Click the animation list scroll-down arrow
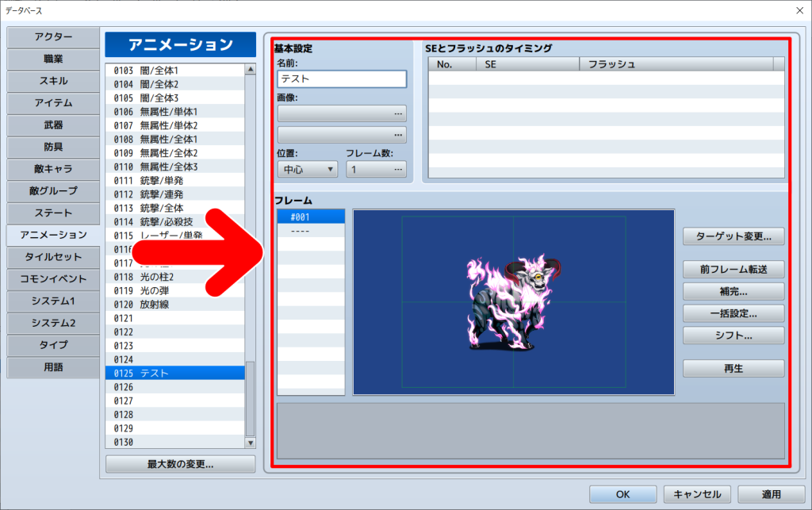 [x=251, y=443]
